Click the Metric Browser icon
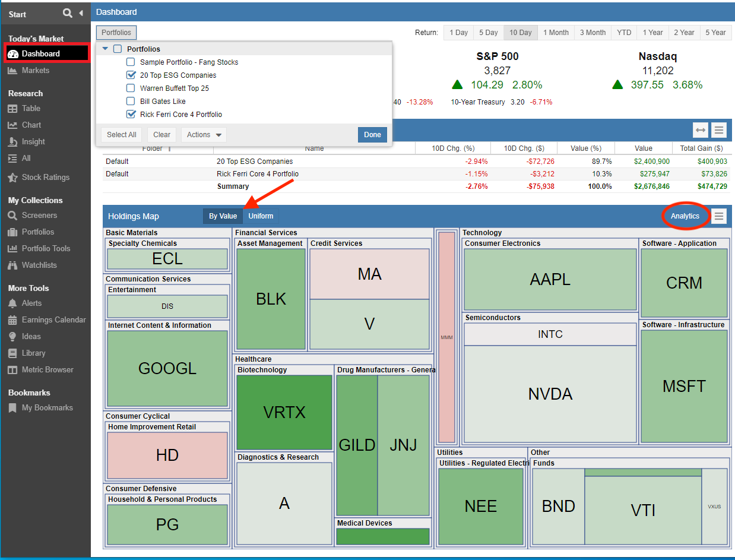This screenshot has width=735, height=560. (12, 370)
